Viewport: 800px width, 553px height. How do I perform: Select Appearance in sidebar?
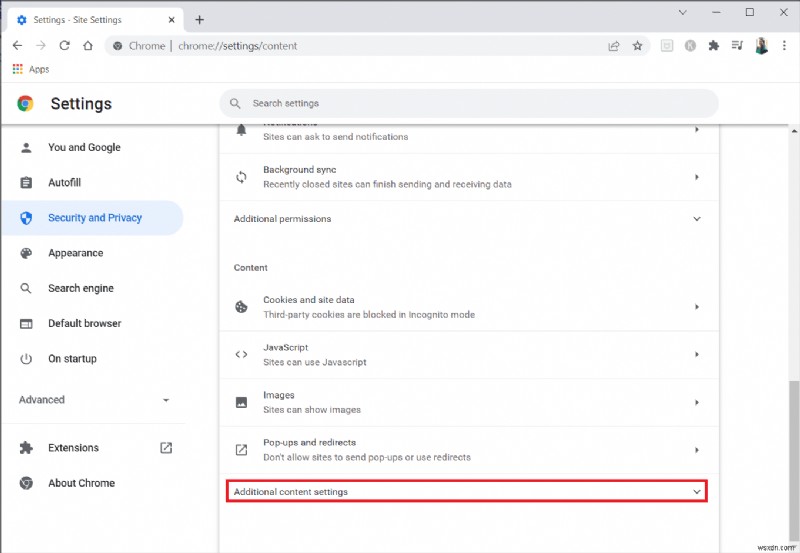(92, 253)
